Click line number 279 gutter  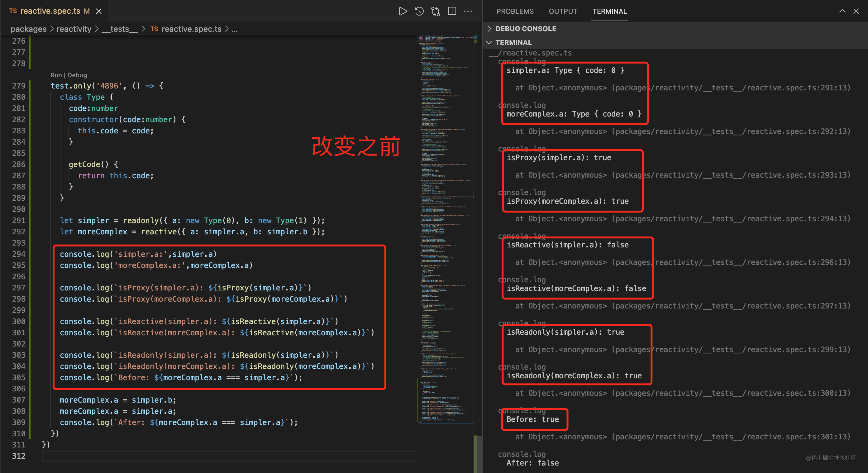click(19, 86)
